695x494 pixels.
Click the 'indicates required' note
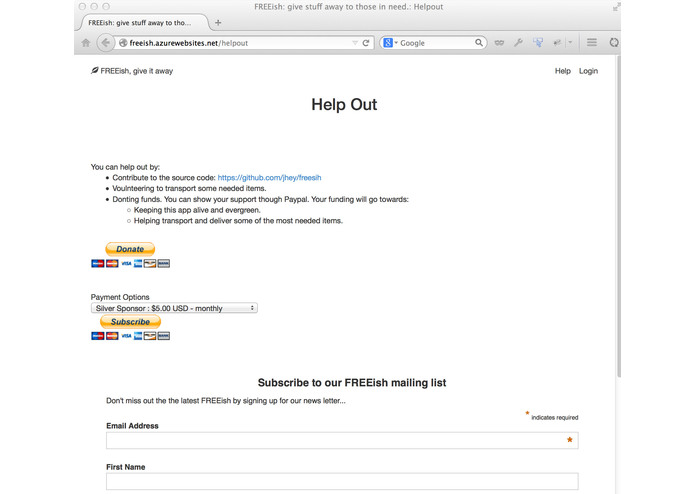[x=554, y=417]
